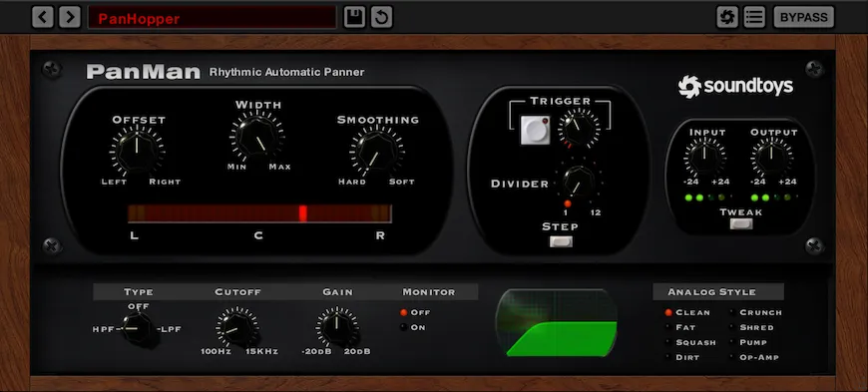868x392 pixels.
Task: Click the Width knob
Action: point(256,137)
